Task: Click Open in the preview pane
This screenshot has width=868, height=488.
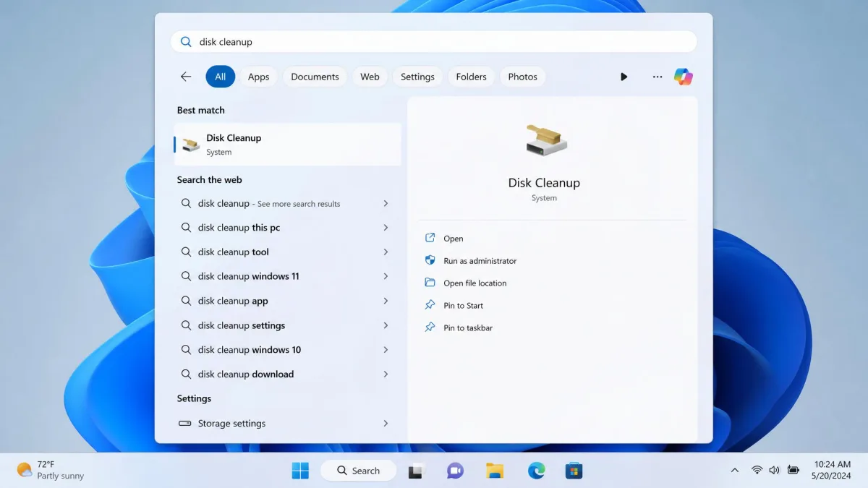Action: (x=454, y=239)
